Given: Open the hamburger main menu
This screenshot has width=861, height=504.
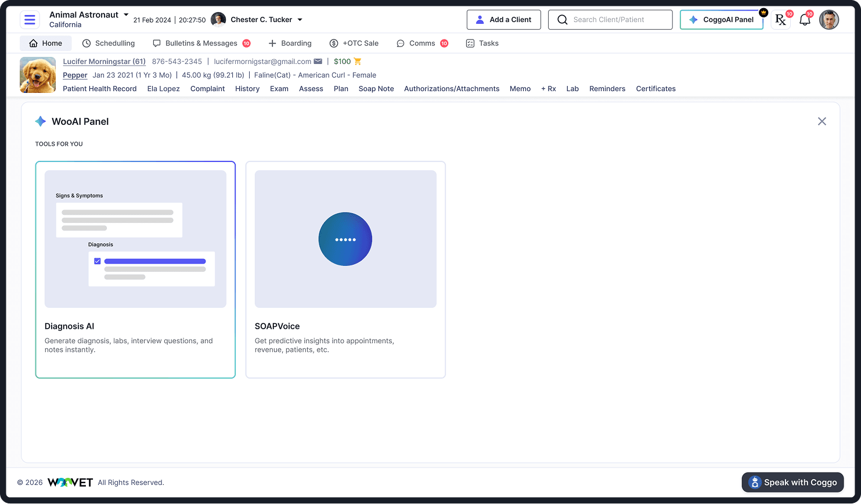Looking at the screenshot, I should [x=30, y=20].
